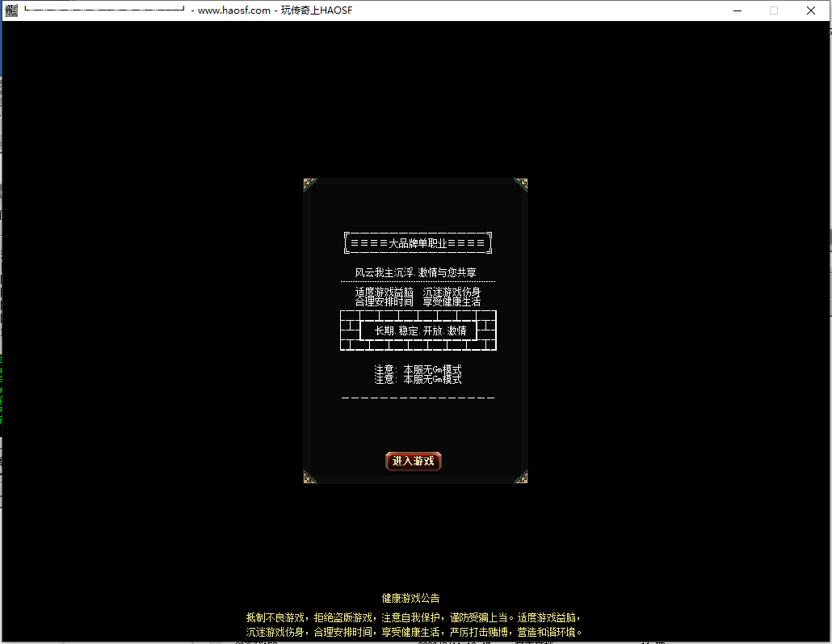Click the 抵制不良游戏 announcement line
The height and width of the screenshot is (644, 832).
click(414, 617)
